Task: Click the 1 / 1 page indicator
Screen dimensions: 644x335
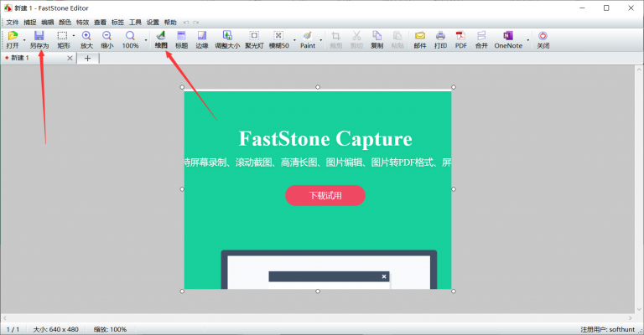Action: (x=13, y=329)
